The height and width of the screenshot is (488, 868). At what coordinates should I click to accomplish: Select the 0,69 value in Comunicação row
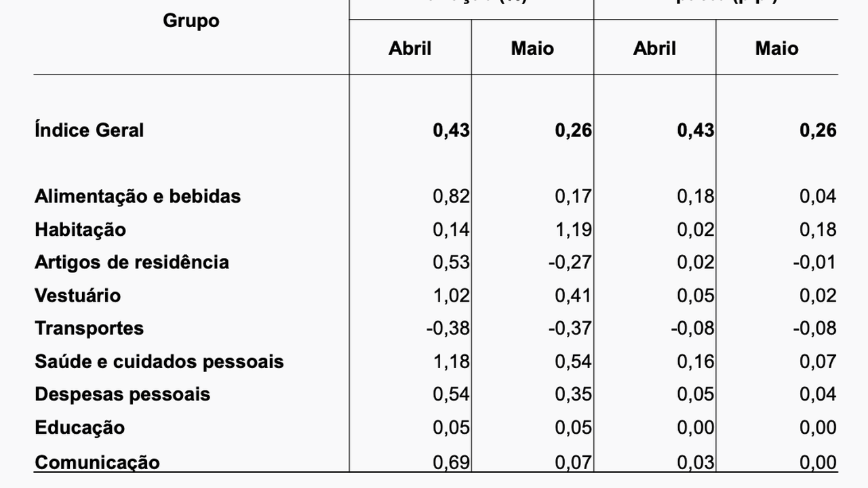click(x=451, y=462)
